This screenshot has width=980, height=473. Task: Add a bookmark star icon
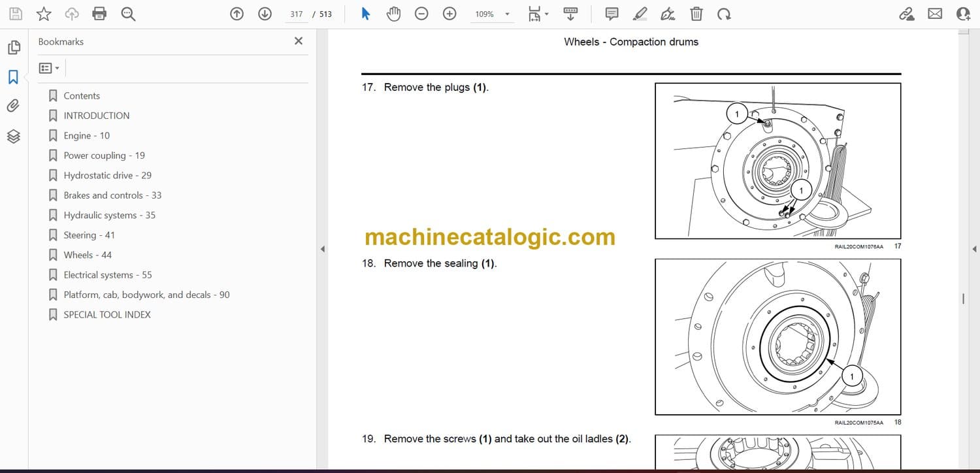pyautogui.click(x=44, y=14)
